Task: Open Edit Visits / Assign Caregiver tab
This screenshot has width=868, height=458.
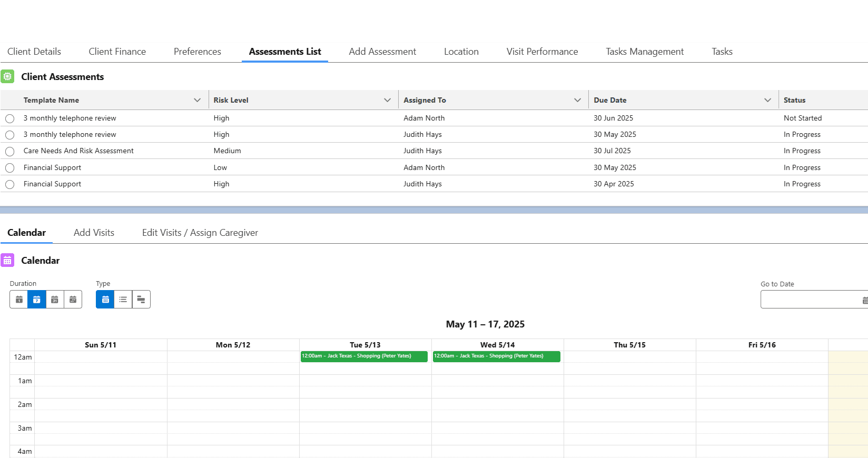Action: [x=200, y=233]
